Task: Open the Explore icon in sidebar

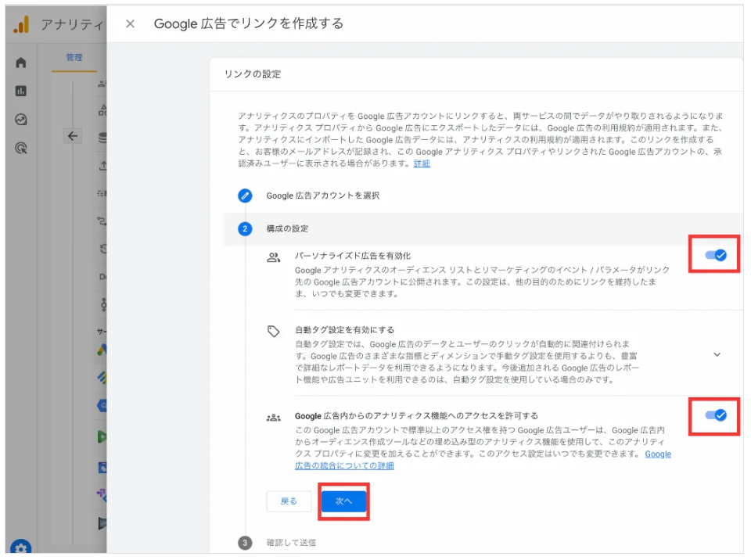Action: (x=21, y=120)
